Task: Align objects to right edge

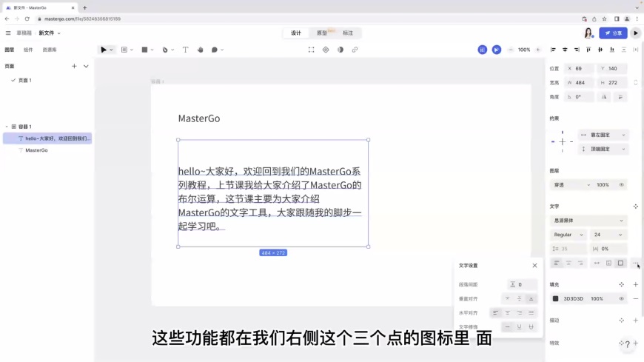Action: pyautogui.click(x=577, y=50)
